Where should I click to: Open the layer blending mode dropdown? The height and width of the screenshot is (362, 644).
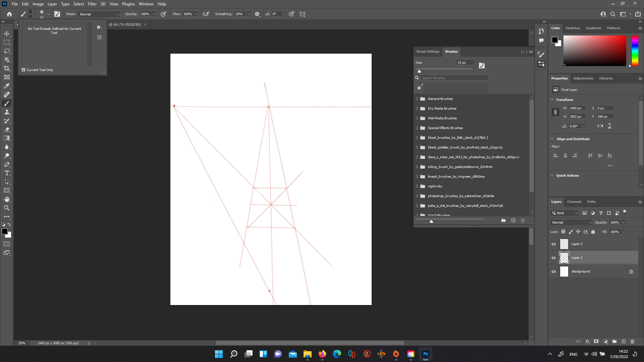571,222
